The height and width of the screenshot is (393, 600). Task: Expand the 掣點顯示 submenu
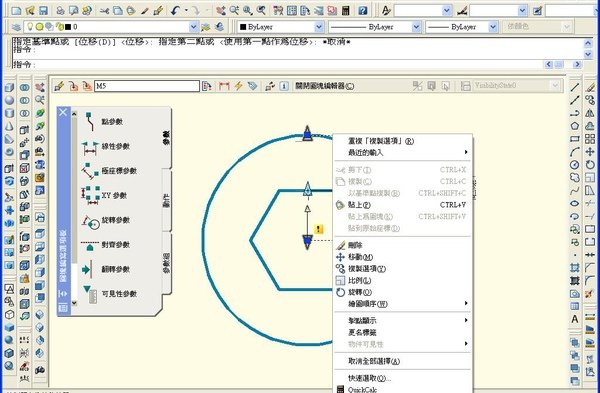point(403,321)
